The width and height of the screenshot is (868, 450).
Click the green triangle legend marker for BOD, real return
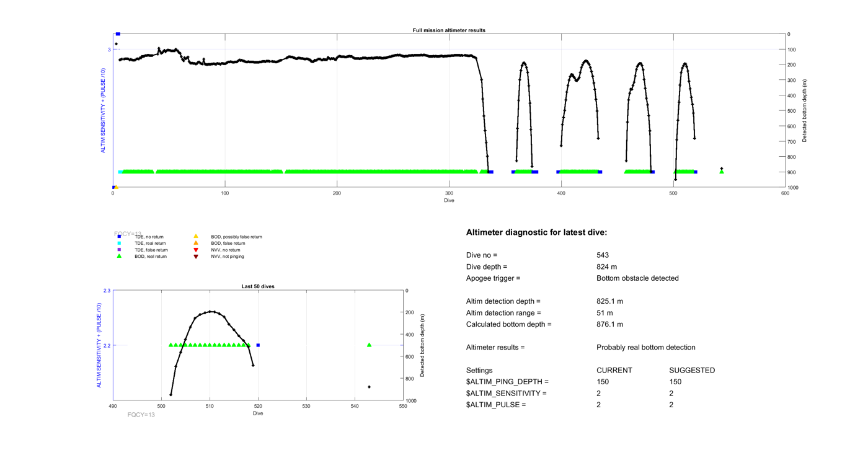[x=119, y=256]
